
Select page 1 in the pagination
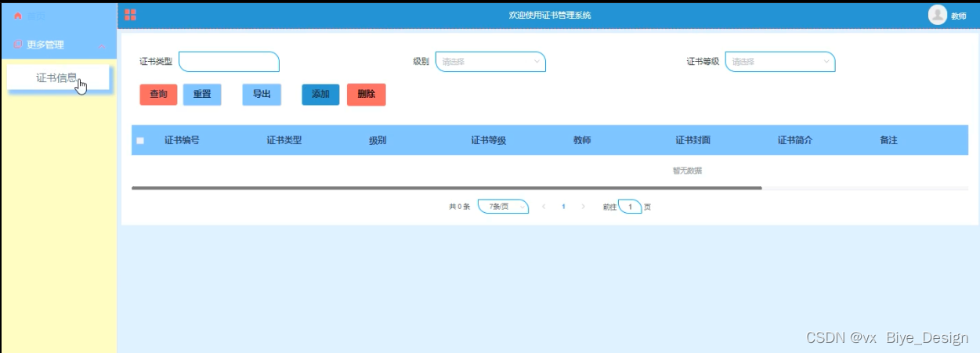[x=563, y=207]
